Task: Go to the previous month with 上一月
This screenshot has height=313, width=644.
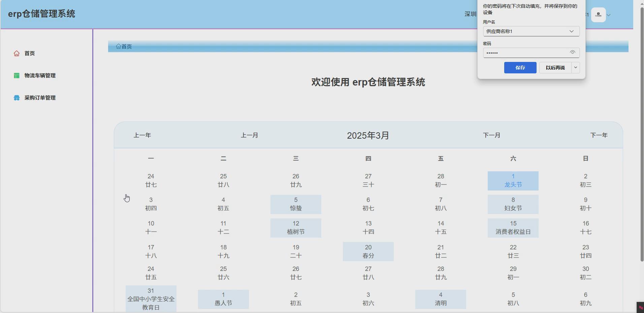Action: pos(249,135)
